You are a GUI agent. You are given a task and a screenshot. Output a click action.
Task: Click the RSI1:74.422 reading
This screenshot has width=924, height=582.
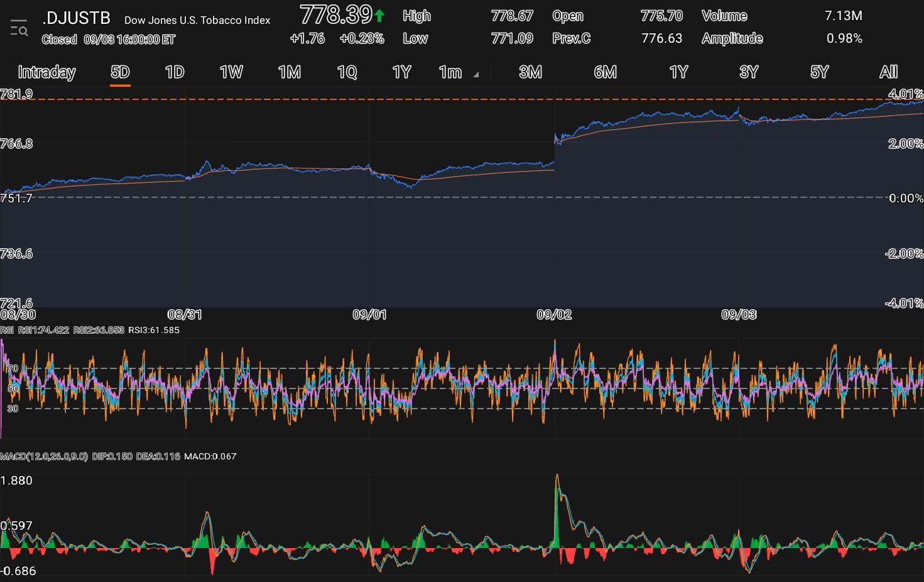tap(43, 330)
